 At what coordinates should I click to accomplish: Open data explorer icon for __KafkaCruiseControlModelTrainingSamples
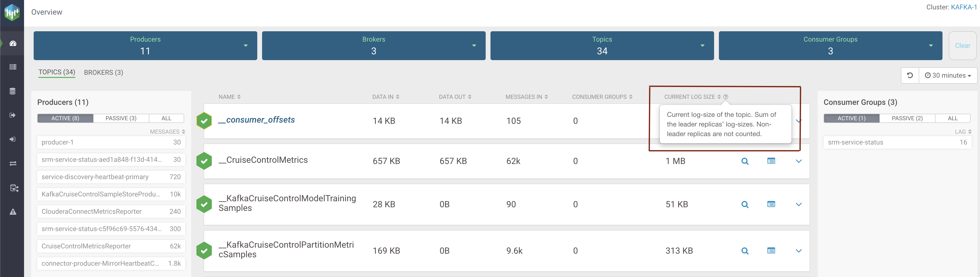(x=771, y=204)
